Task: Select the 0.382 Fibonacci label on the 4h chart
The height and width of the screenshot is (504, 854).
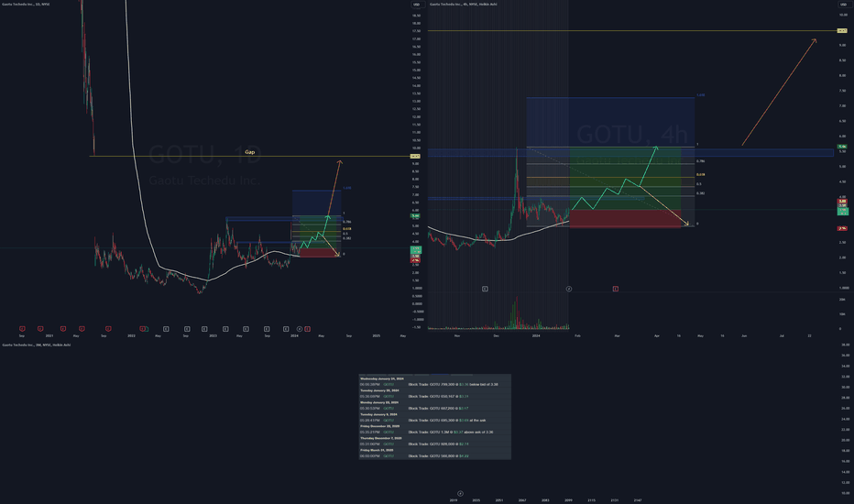Action: click(700, 193)
